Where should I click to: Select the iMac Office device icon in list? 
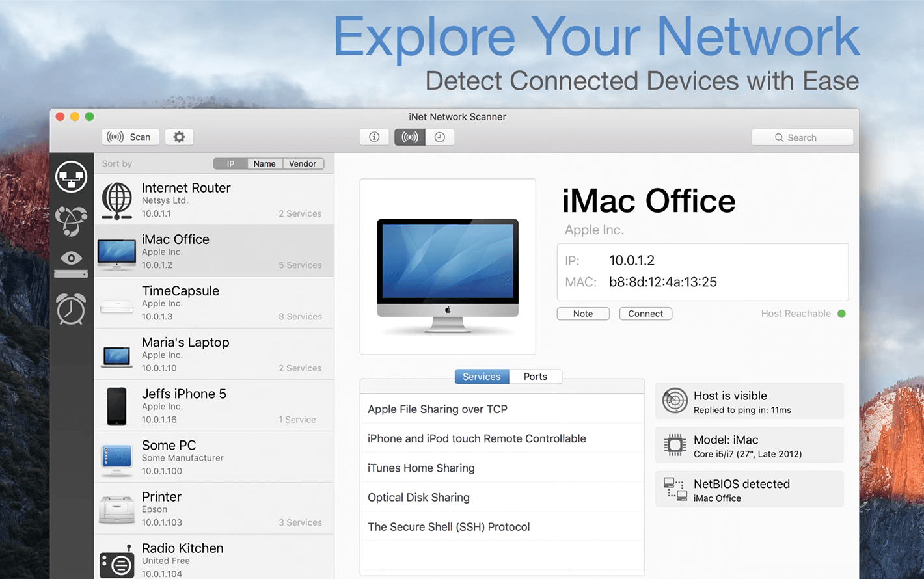click(x=116, y=254)
